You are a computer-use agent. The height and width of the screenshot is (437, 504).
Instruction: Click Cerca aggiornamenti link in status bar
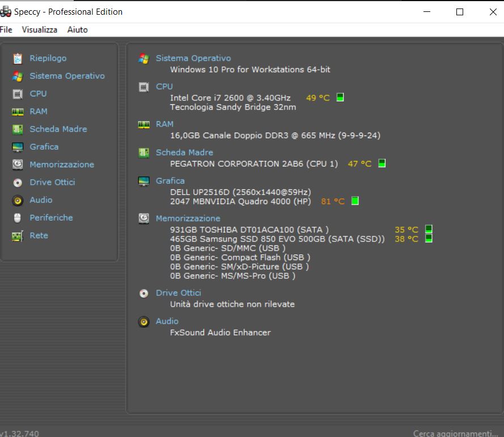coord(455,433)
